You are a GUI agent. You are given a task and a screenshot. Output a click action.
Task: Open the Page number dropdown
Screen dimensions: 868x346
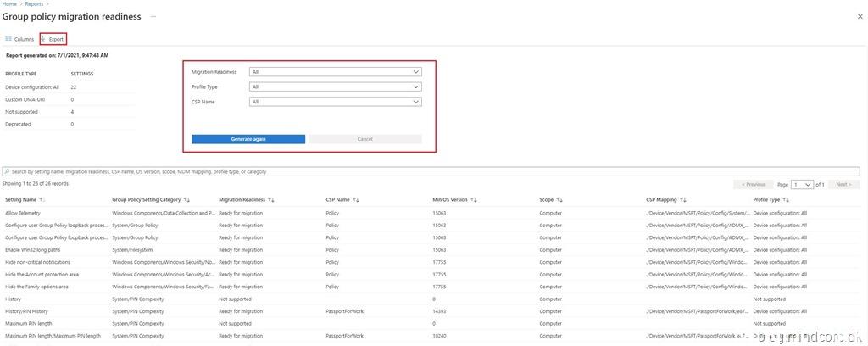click(x=802, y=184)
